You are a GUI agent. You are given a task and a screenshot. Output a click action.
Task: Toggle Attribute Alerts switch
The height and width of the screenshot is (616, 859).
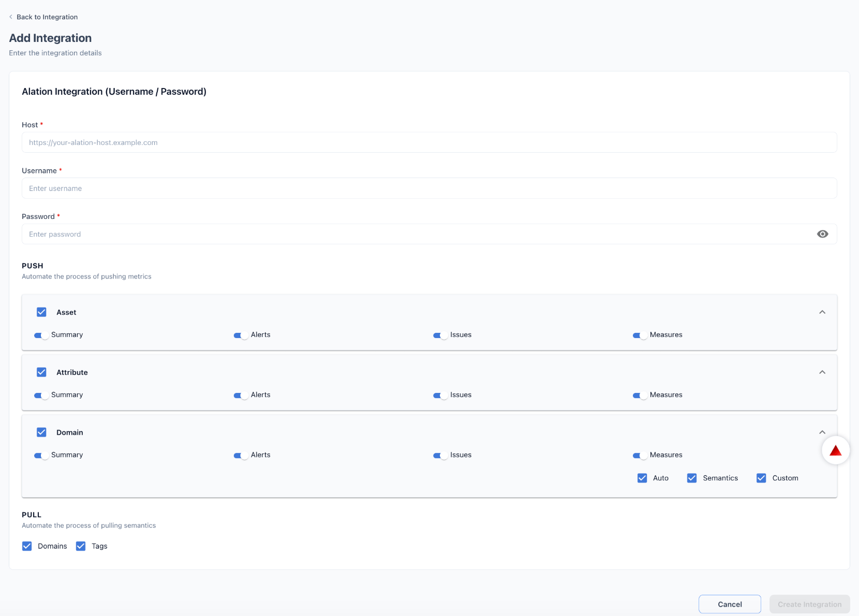pos(241,395)
